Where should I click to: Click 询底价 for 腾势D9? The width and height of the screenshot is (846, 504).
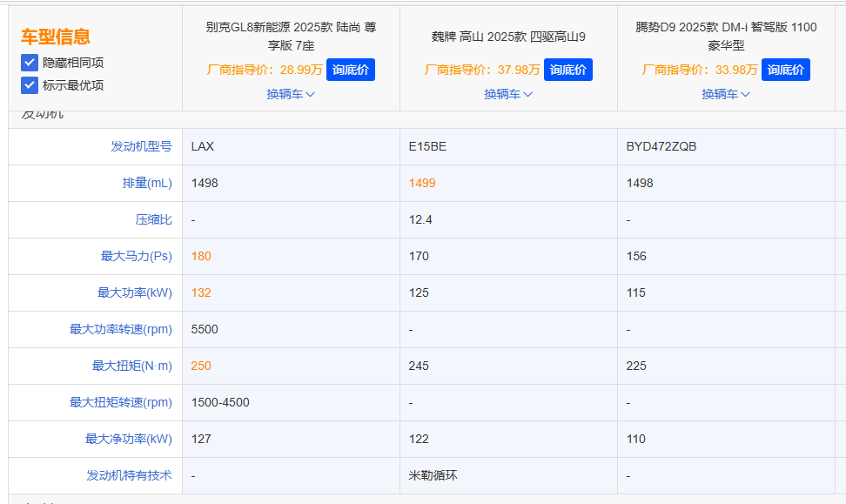click(786, 70)
